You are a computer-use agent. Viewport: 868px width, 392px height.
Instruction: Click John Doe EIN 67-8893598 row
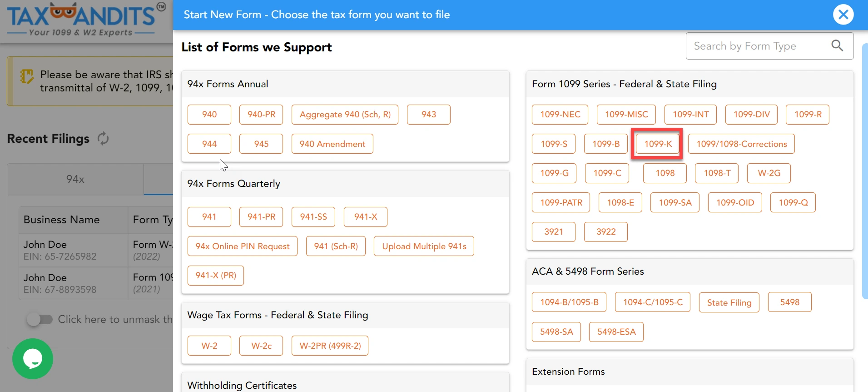(96, 283)
